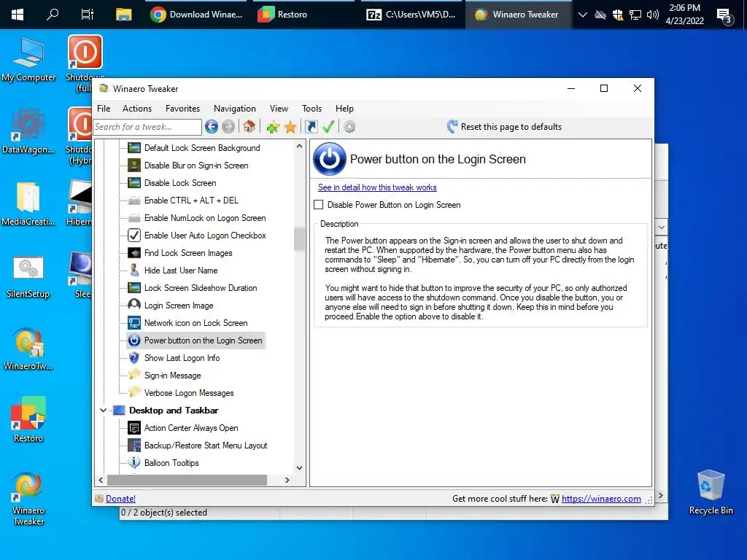Select Enable CTRL + ALT + DEL item
The width and height of the screenshot is (747, 560).
click(x=191, y=201)
